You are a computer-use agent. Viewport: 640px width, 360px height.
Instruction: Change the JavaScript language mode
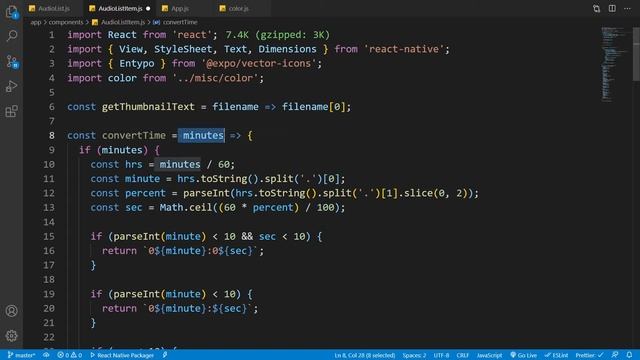pos(489,355)
